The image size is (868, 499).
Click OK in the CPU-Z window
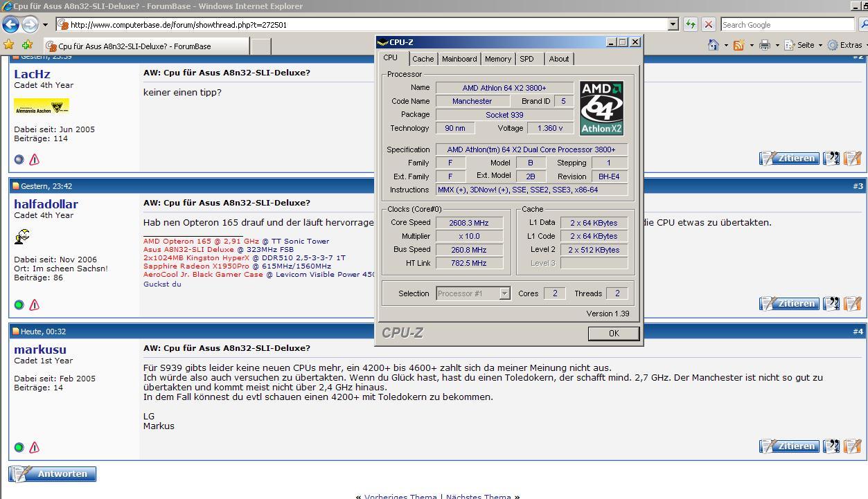tap(613, 333)
